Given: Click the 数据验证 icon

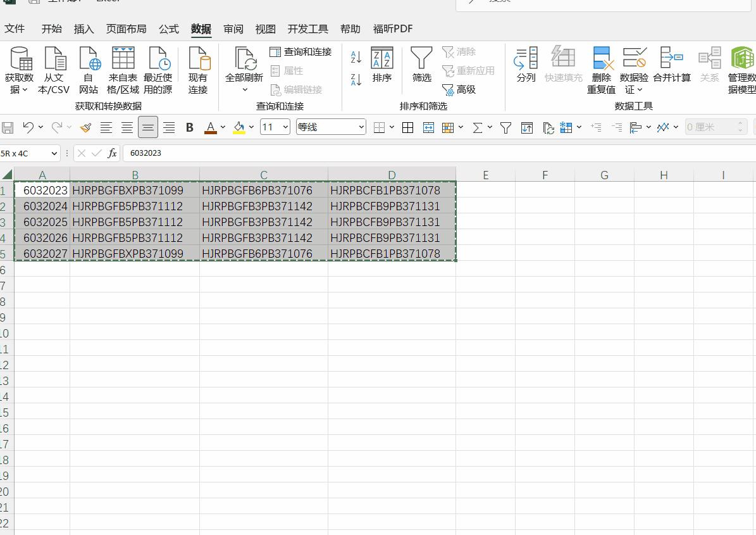Looking at the screenshot, I should [634, 58].
